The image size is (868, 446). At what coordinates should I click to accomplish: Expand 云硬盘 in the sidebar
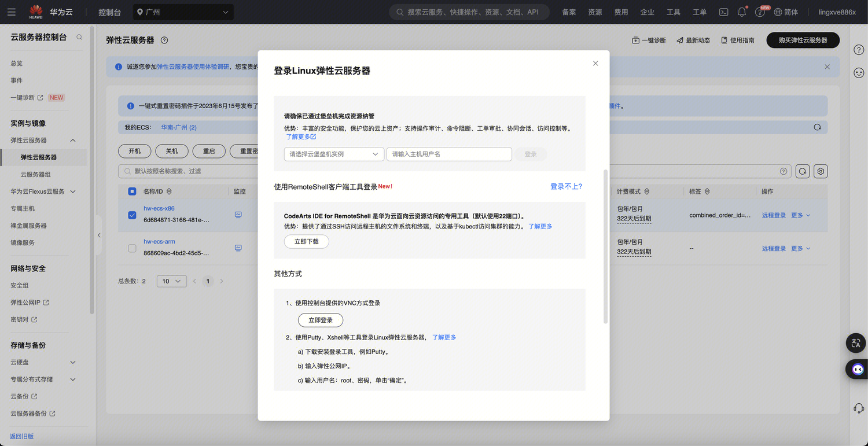pos(73,362)
